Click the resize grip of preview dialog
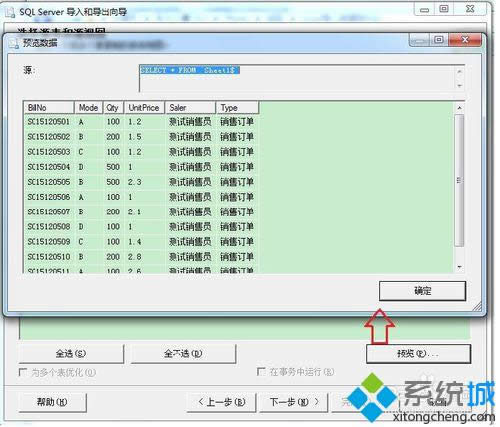Screen dimensions: 500x427 [477, 306]
